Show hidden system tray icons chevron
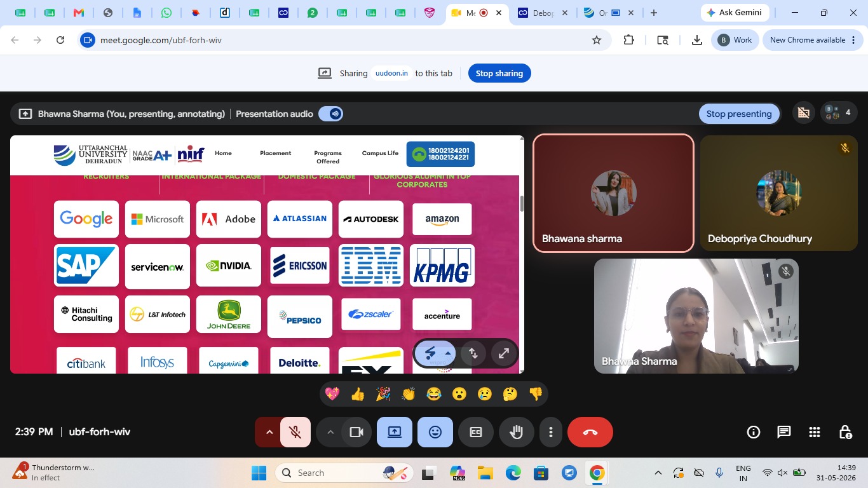 tap(658, 473)
